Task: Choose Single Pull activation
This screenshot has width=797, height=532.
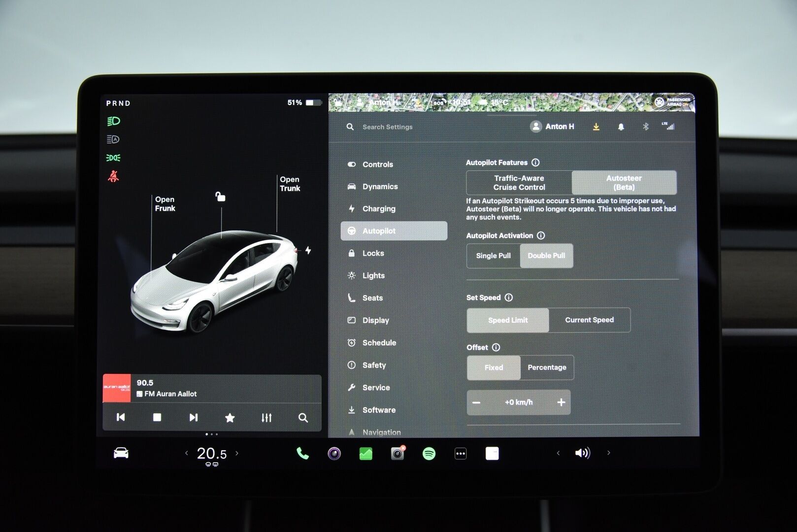Action: pos(493,256)
